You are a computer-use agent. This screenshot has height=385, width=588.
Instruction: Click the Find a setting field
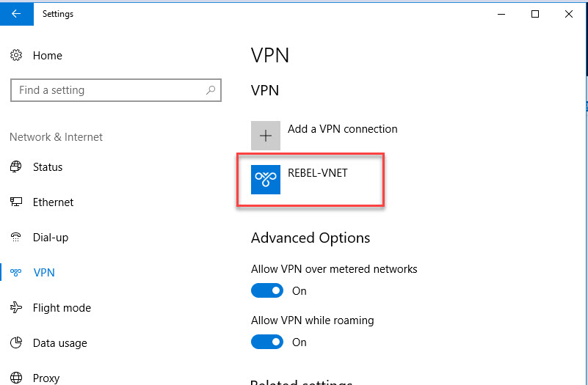click(x=116, y=90)
